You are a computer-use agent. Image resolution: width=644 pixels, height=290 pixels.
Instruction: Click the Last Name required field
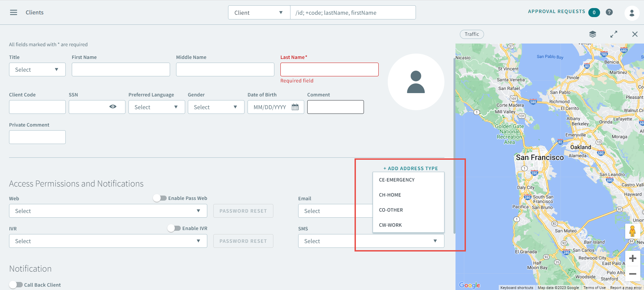click(329, 70)
